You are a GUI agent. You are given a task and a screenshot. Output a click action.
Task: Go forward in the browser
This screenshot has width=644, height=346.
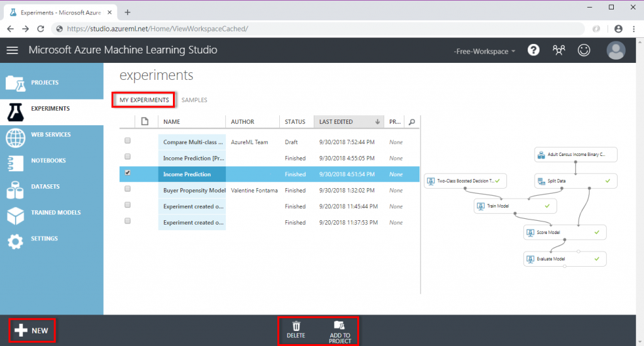point(25,29)
